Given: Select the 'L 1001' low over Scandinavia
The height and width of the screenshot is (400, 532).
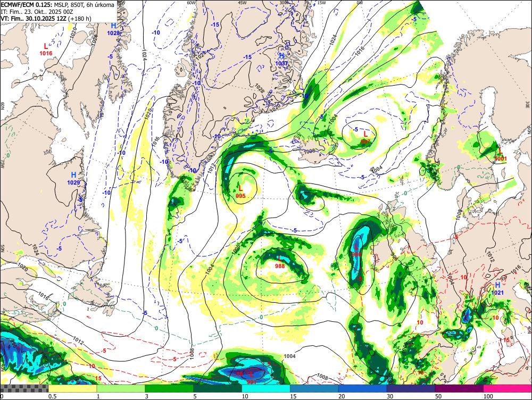Looking at the screenshot, I should tap(501, 155).
